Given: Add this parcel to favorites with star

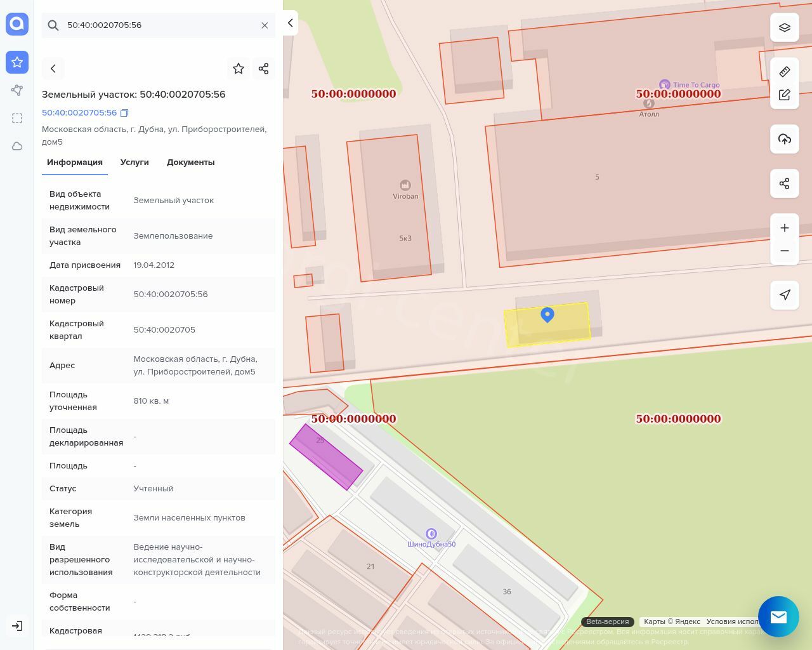Looking at the screenshot, I should [239, 69].
